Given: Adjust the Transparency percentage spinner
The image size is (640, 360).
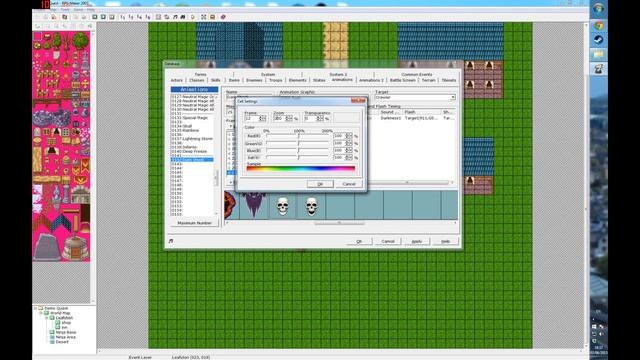Looking at the screenshot, I should [x=320, y=118].
